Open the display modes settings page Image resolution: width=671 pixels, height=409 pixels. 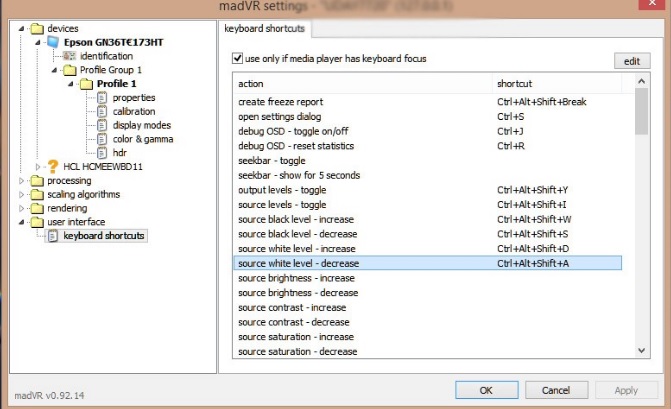[141, 125]
